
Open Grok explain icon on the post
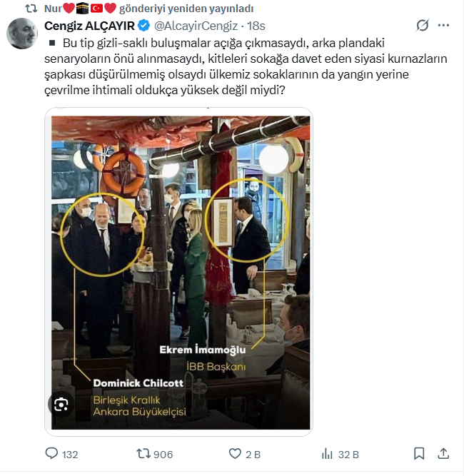point(423,26)
